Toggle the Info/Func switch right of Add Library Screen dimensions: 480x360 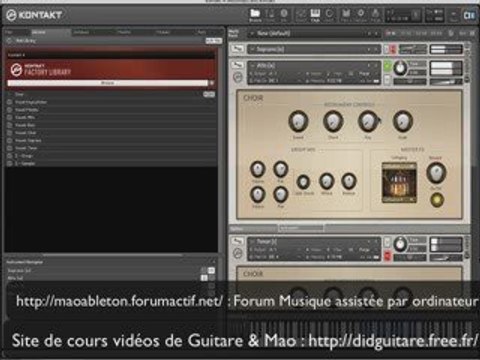(213, 41)
